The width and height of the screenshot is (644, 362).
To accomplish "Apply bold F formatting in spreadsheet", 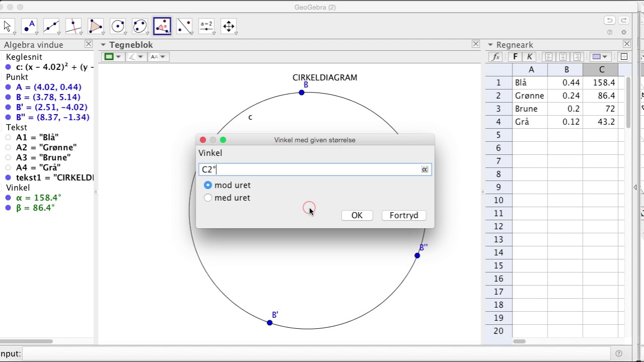I will pyautogui.click(x=515, y=57).
